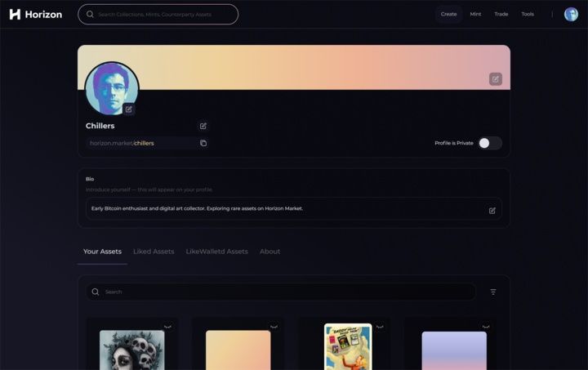Click the Horizon logo in the header
Screen dimensions: 588x370
36,14
